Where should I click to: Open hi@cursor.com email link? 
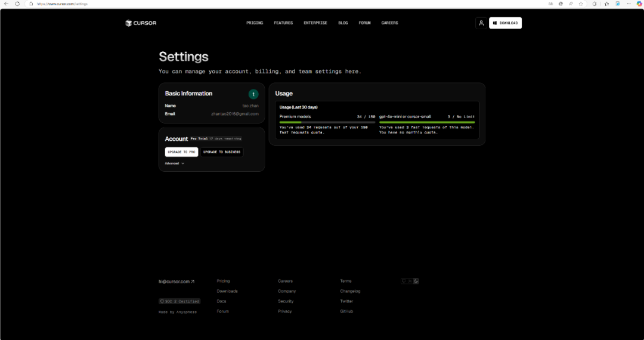click(177, 282)
